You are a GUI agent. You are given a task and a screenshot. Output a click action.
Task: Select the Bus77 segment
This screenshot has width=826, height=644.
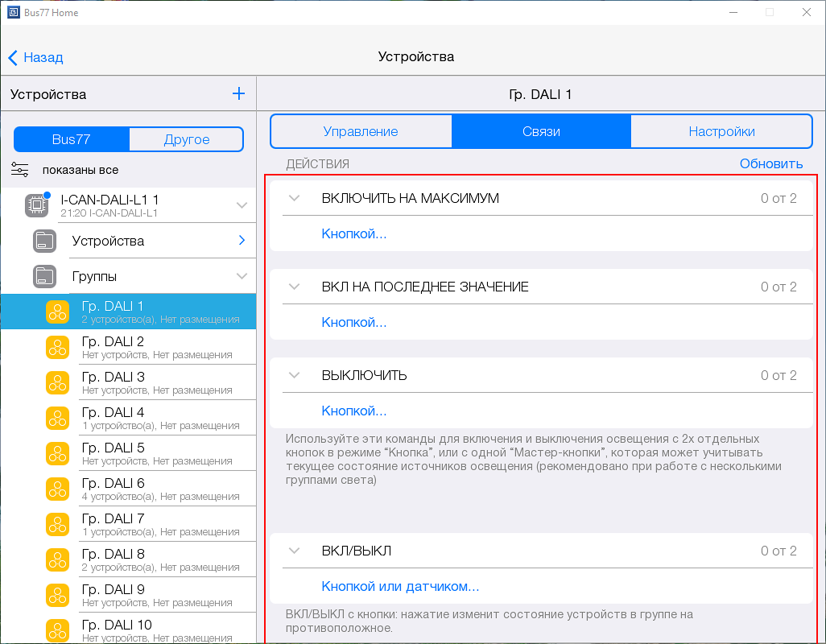72,139
